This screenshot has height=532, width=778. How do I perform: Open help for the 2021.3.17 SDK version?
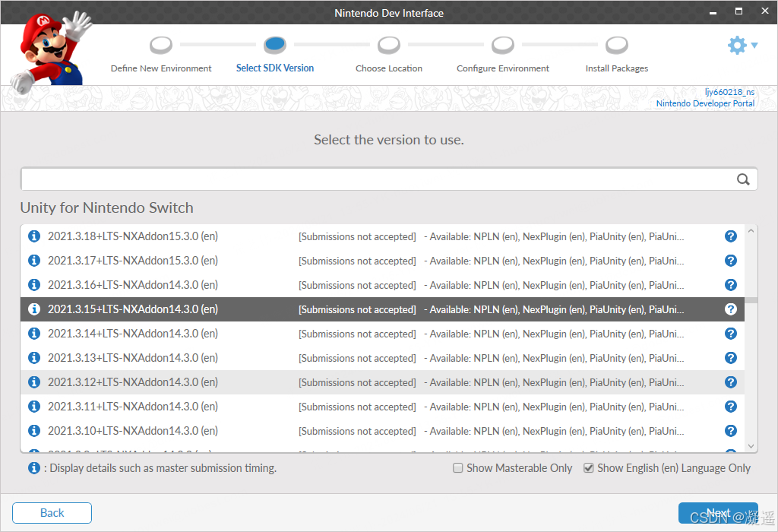pyautogui.click(x=730, y=260)
